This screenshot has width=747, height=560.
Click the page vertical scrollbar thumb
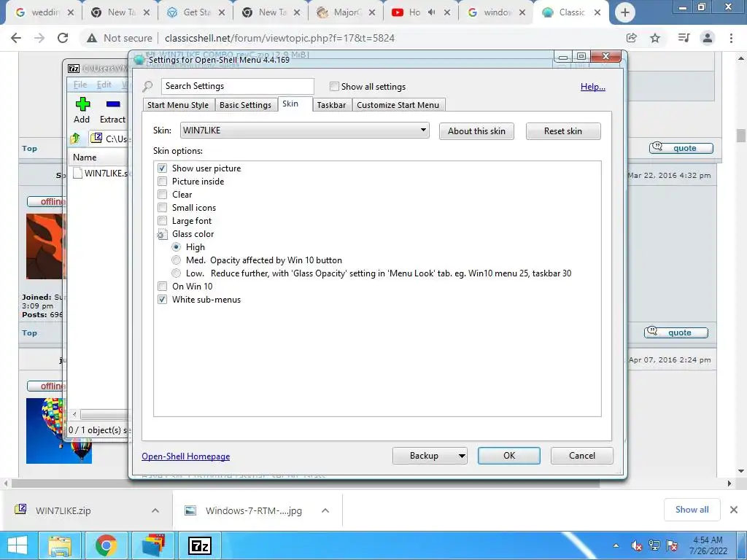coord(741,136)
